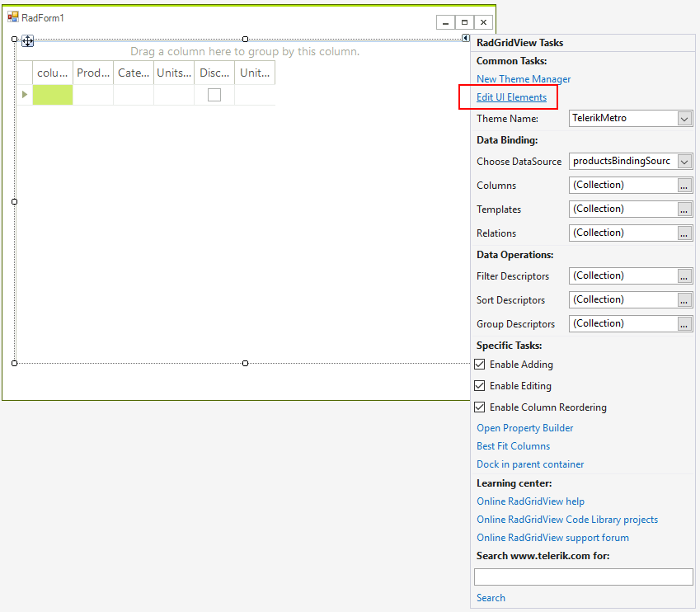Click the row indicator arrow in the grid
Image resolution: width=700 pixels, height=612 pixels.
[x=24, y=96]
